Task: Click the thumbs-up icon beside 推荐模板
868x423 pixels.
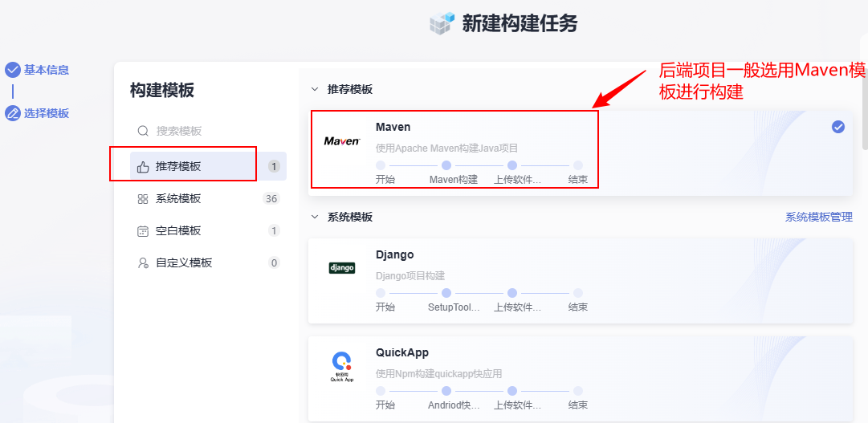Action: click(143, 167)
